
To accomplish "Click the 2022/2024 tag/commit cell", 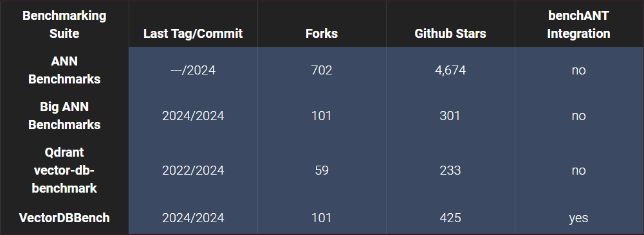I will point(193,170).
